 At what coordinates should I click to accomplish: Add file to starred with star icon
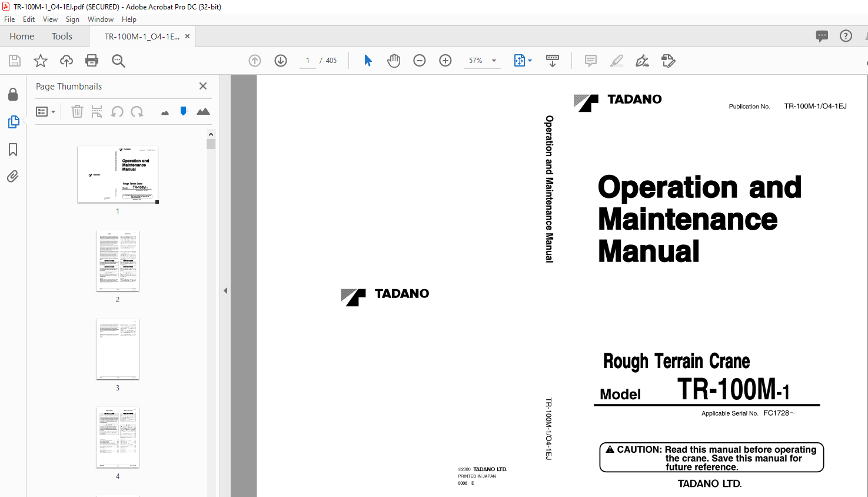pyautogui.click(x=41, y=61)
